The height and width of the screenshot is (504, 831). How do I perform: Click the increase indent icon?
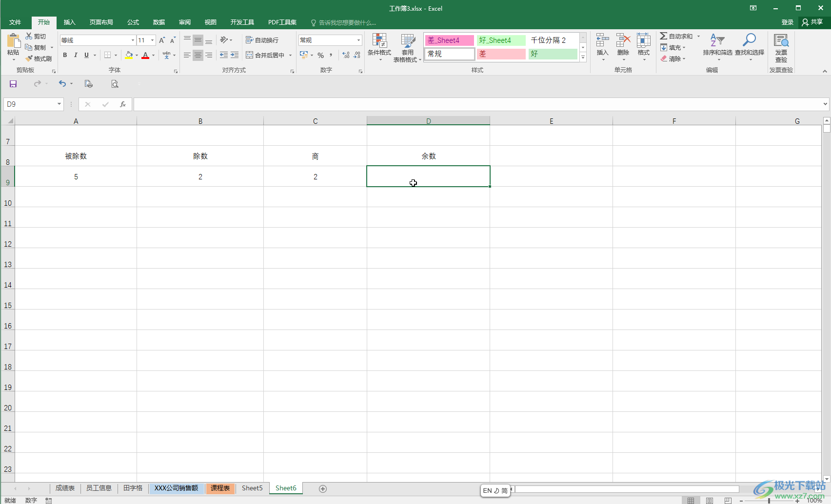point(235,55)
